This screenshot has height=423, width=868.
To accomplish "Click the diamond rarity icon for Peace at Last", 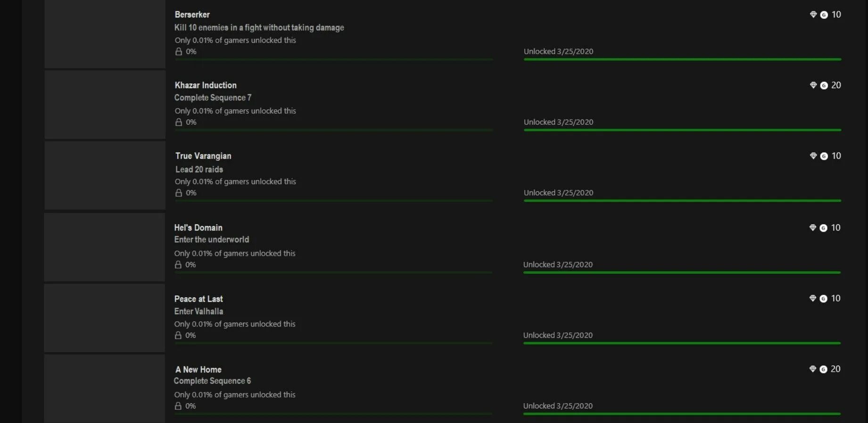I will click(x=813, y=298).
